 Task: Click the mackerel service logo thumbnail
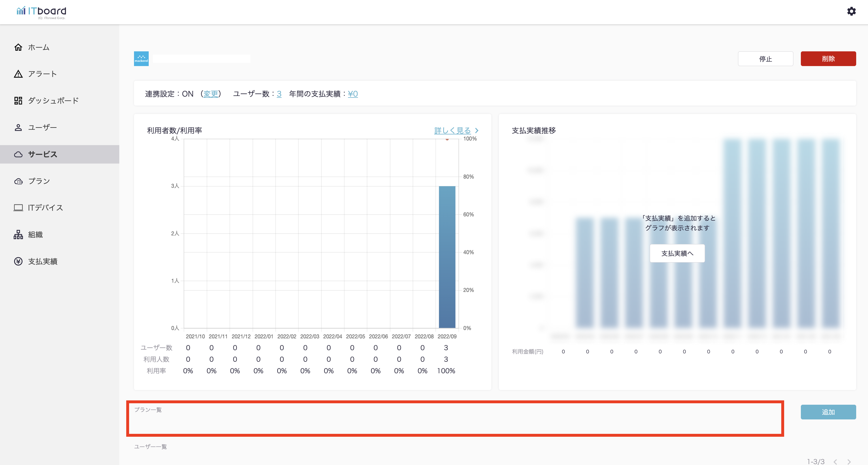click(x=141, y=59)
